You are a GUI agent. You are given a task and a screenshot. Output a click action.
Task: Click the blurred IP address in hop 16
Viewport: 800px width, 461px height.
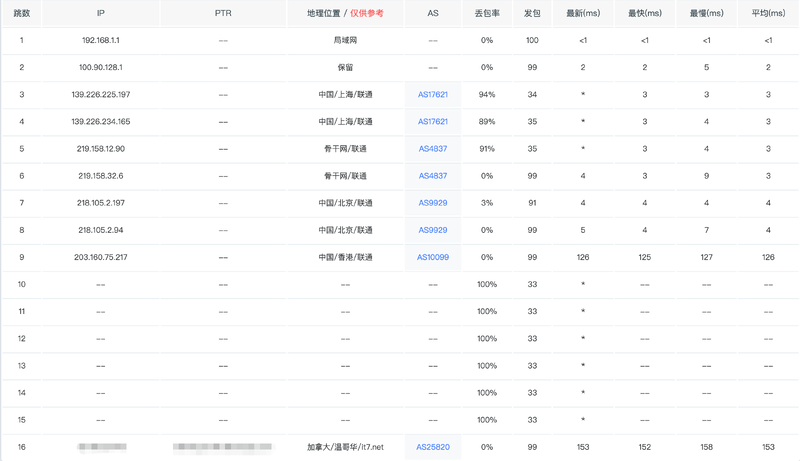102,447
